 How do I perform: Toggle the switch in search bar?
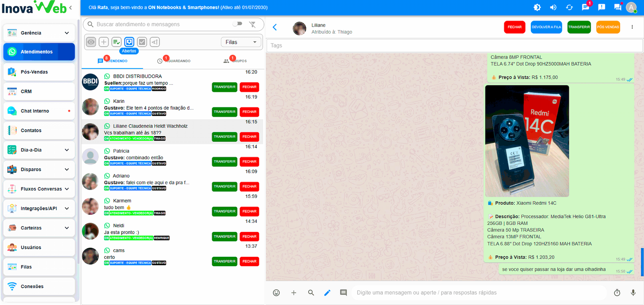tap(237, 24)
